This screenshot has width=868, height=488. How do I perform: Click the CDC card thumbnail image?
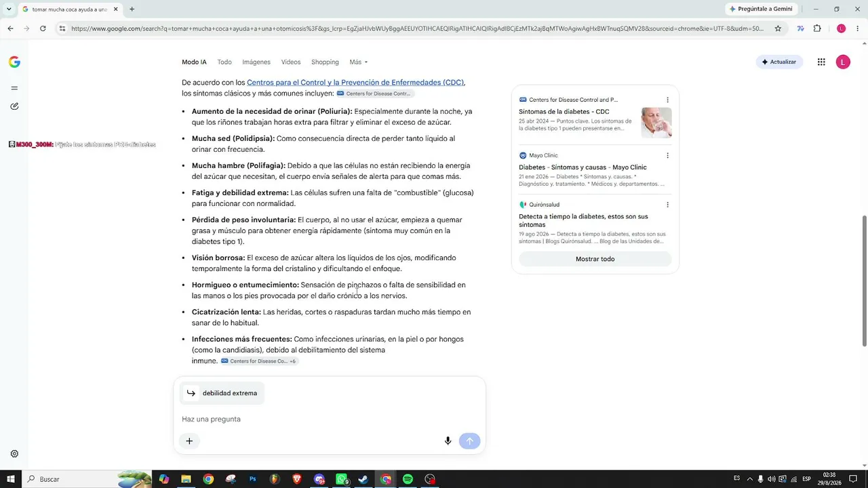point(656,123)
